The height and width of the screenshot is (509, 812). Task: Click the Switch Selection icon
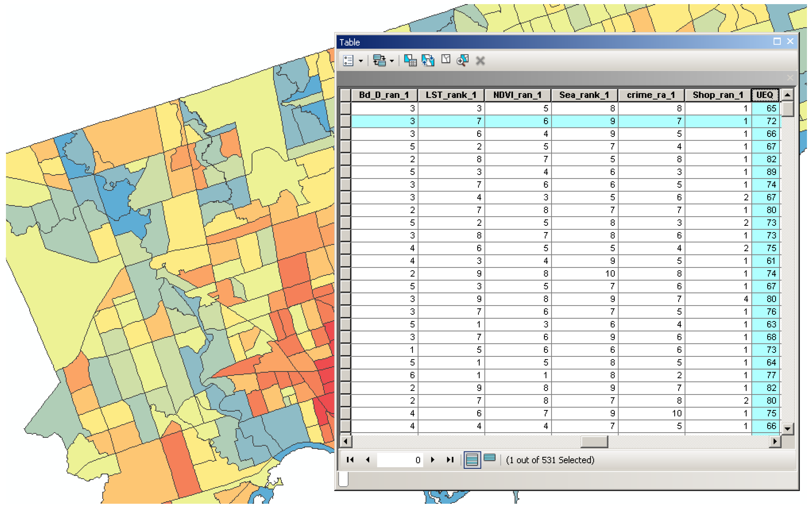pyautogui.click(x=428, y=61)
